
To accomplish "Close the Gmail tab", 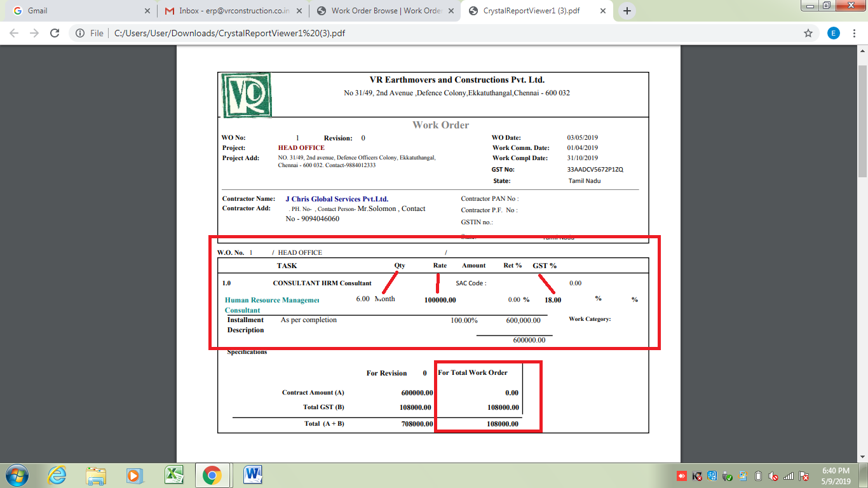I will point(147,11).
